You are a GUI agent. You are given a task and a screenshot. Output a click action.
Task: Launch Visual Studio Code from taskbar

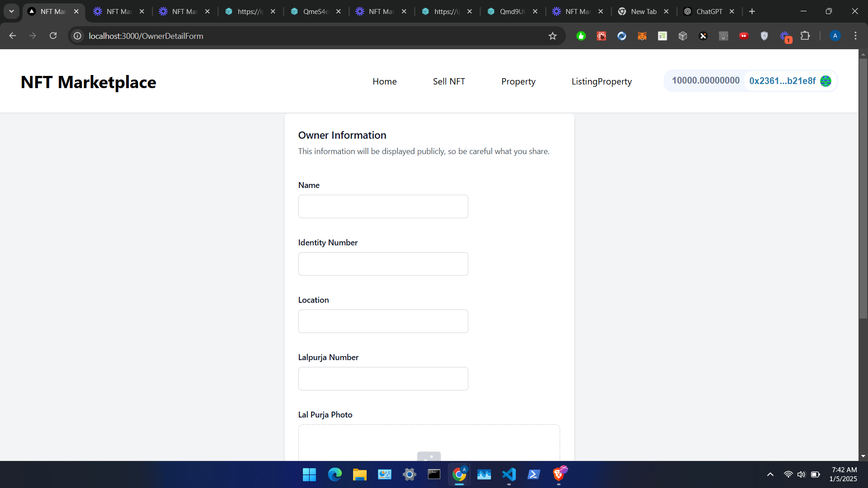[x=509, y=474]
